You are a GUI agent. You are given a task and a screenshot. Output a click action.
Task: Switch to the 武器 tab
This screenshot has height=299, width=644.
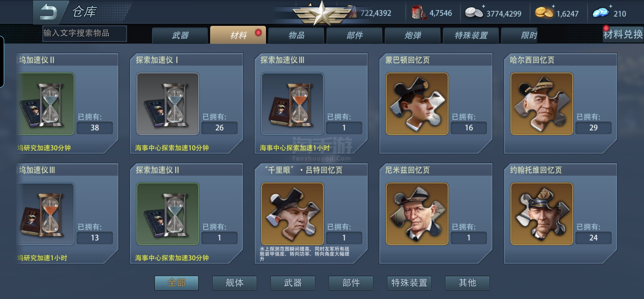[x=180, y=35]
